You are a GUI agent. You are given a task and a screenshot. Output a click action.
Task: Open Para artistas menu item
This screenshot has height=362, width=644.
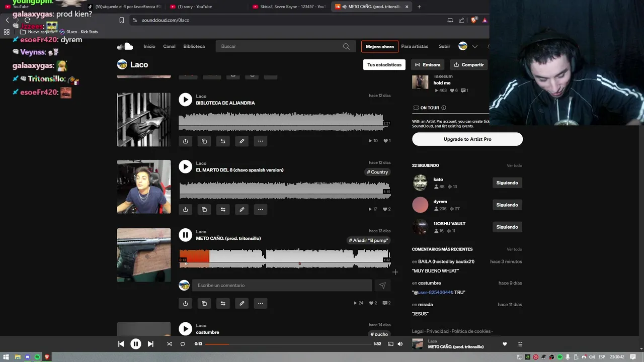(x=415, y=46)
